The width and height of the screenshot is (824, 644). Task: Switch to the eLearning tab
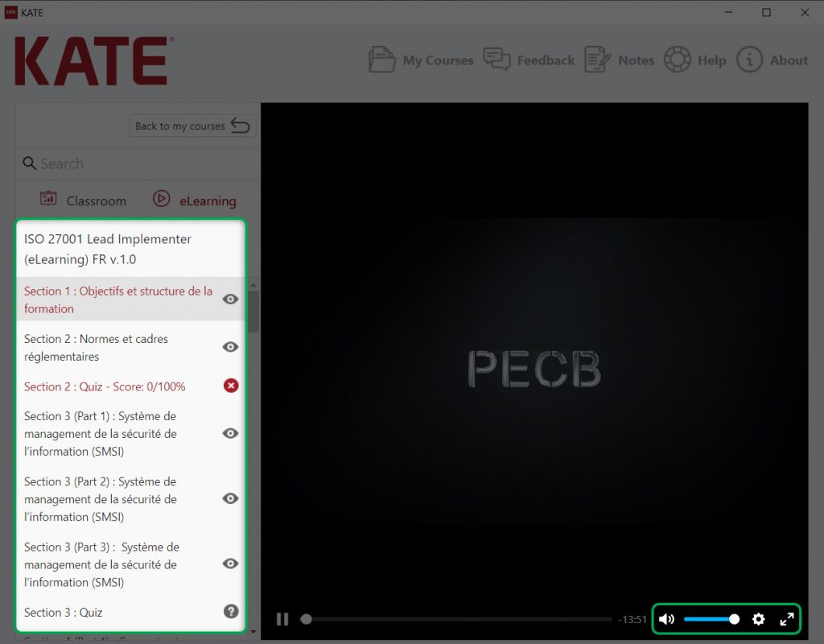click(195, 200)
